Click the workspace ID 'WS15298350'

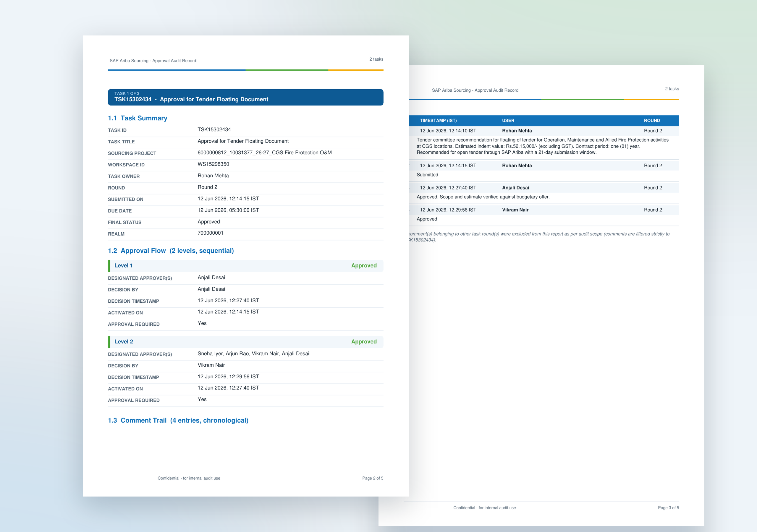213,164
